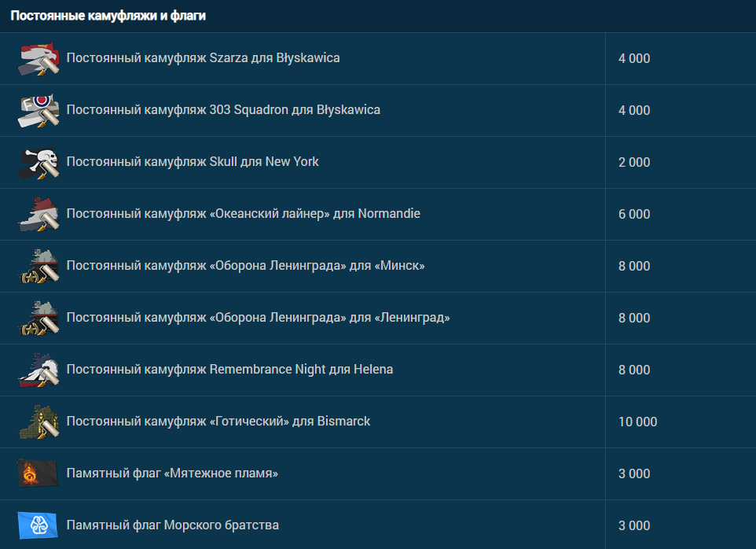Click the Szarza camouflage icon for Błyskawica
Image resolution: width=756 pixels, height=549 pixels.
tap(39, 59)
